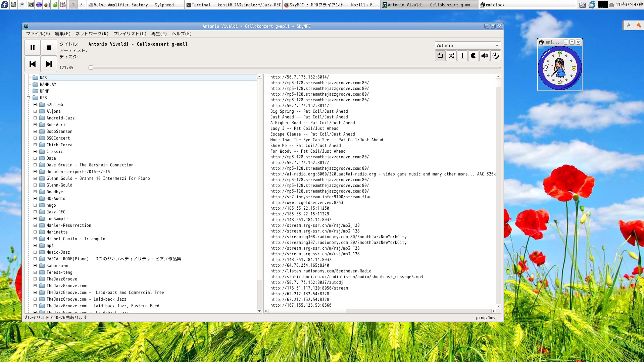Expand the Chick-Corea folder
644x362 pixels.
(35, 145)
